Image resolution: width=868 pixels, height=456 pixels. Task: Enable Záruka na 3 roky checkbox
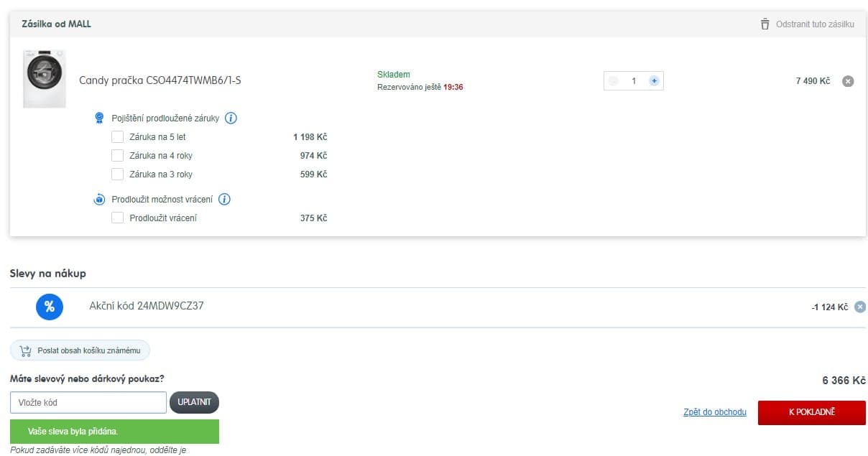pos(118,174)
